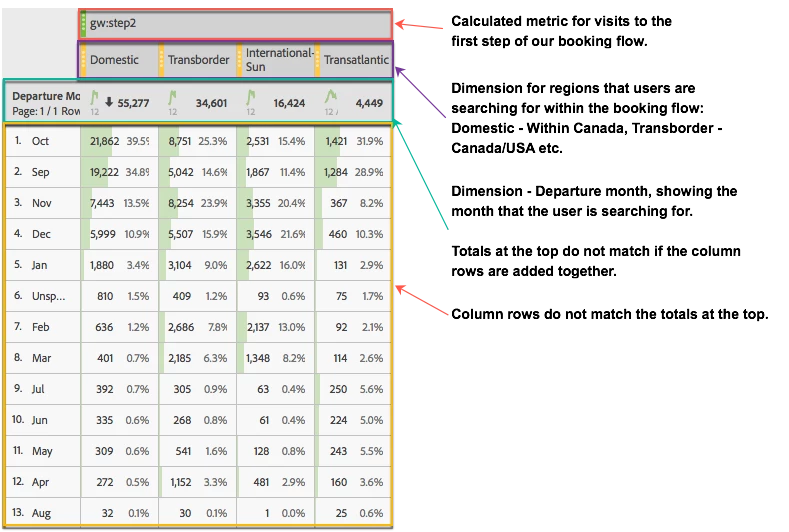The image size is (789, 532).
Task: Click Jun Transatlantic value 224
Action: click(338, 420)
